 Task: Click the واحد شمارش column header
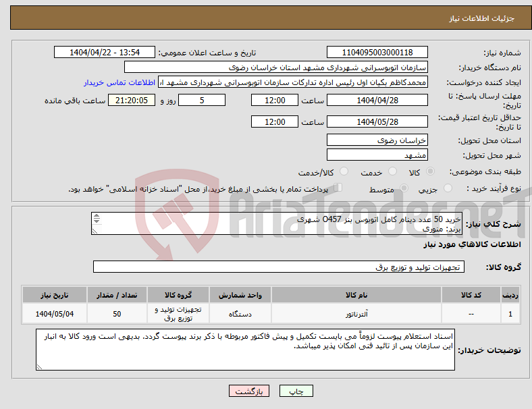coord(240,295)
